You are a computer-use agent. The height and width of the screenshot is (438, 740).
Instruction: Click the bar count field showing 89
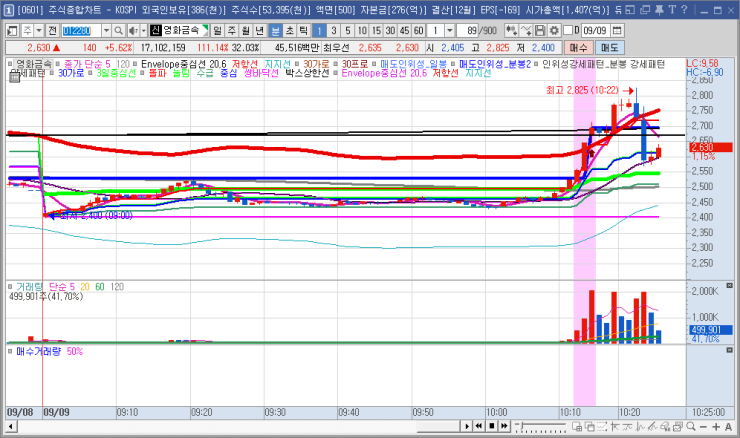click(x=469, y=31)
